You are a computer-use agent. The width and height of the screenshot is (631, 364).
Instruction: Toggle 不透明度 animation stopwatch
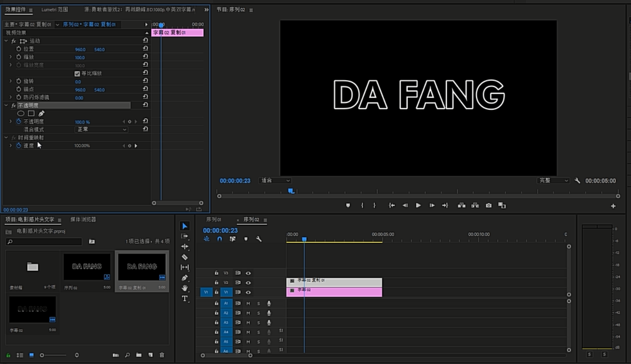(x=19, y=121)
